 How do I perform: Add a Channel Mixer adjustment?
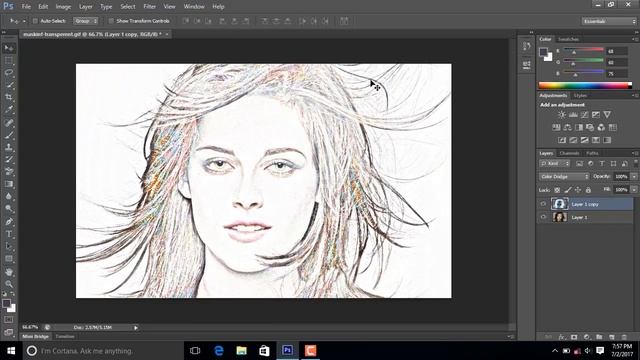[601, 127]
